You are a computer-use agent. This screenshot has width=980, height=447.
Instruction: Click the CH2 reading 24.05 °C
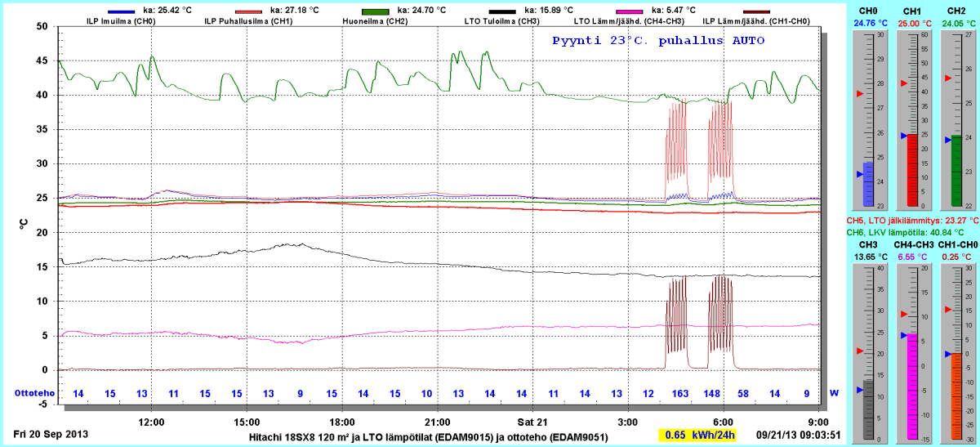pyautogui.click(x=957, y=23)
